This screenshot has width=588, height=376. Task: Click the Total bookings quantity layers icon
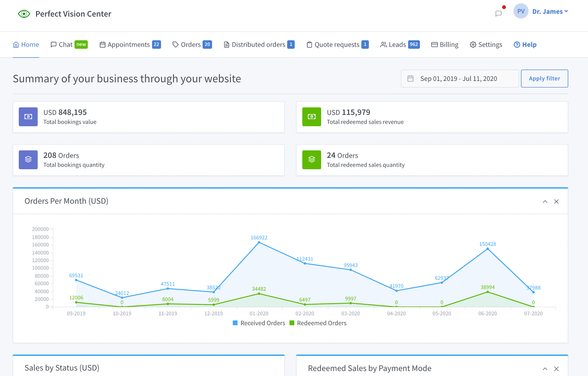28,159
